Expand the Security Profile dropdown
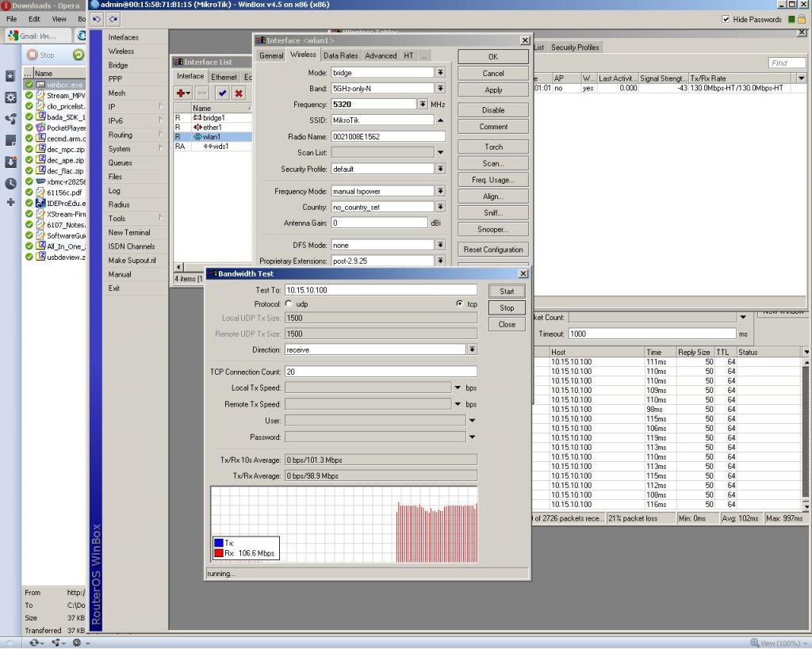 pos(440,169)
